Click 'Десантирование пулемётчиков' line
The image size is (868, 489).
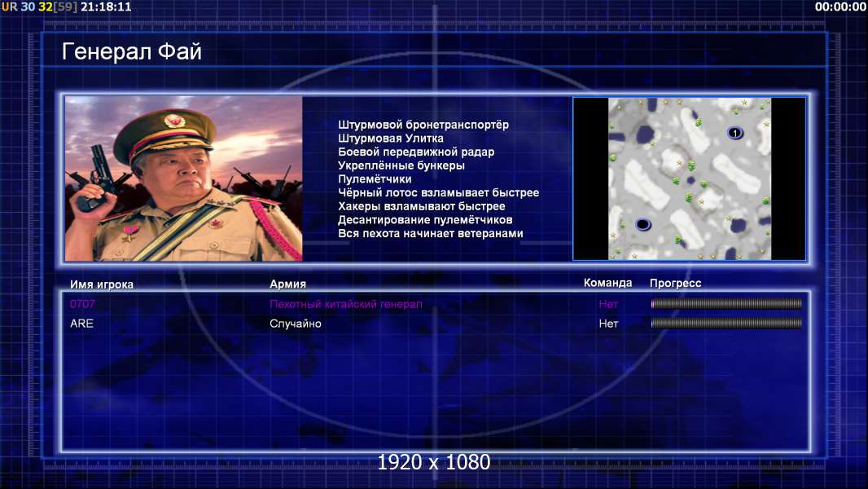(x=425, y=220)
